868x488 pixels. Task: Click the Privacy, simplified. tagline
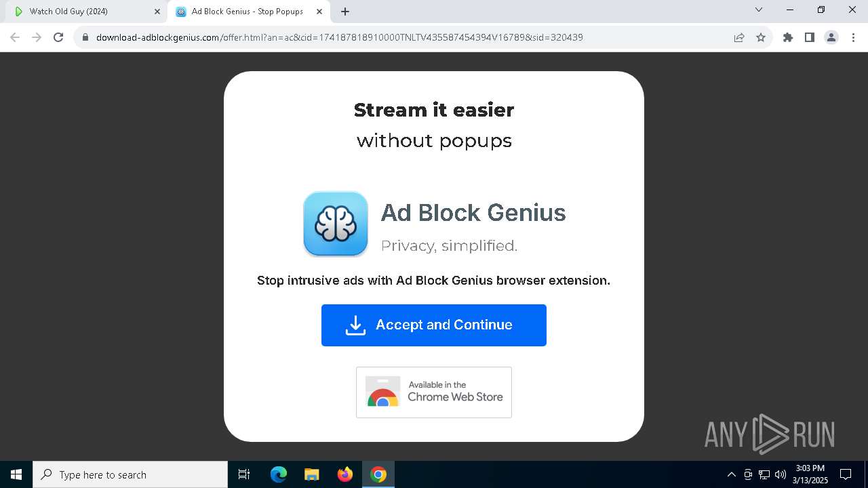coord(449,246)
